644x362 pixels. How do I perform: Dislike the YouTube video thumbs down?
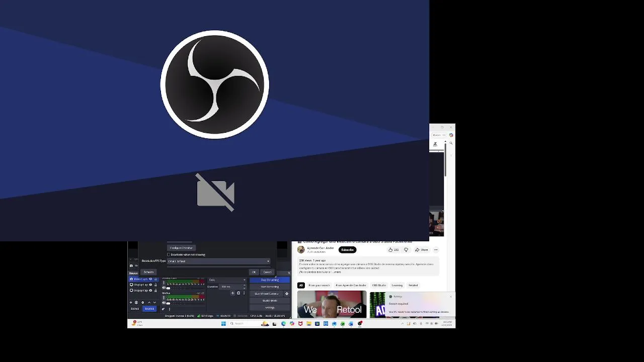coord(406,250)
